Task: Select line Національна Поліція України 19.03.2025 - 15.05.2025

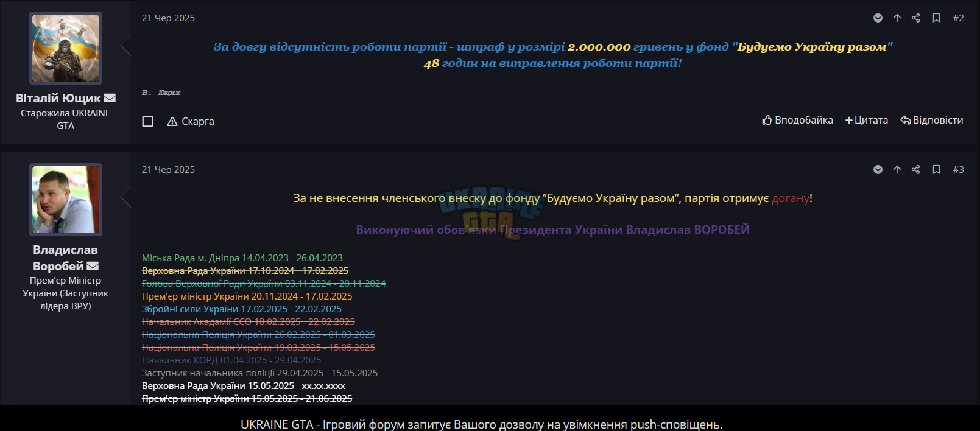Action: [x=258, y=348]
